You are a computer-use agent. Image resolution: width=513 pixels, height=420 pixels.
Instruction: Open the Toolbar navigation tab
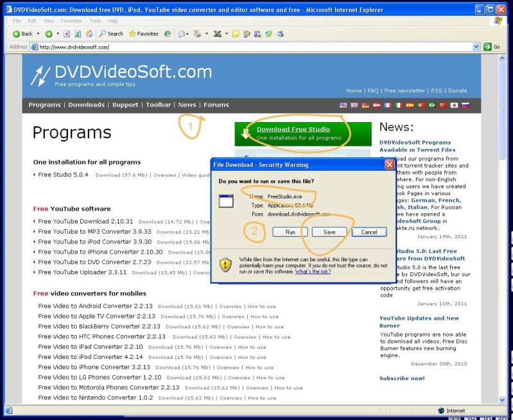[159, 105]
